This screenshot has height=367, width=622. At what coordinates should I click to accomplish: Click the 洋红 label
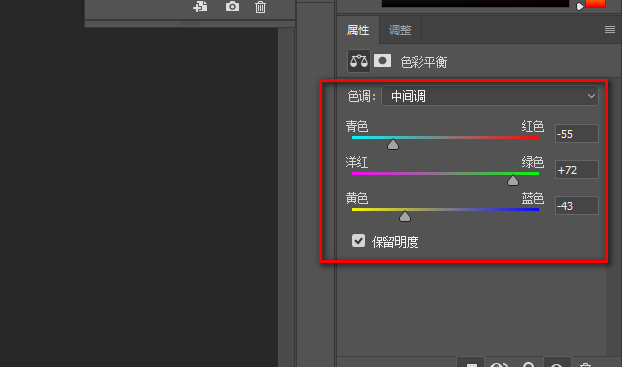(357, 162)
